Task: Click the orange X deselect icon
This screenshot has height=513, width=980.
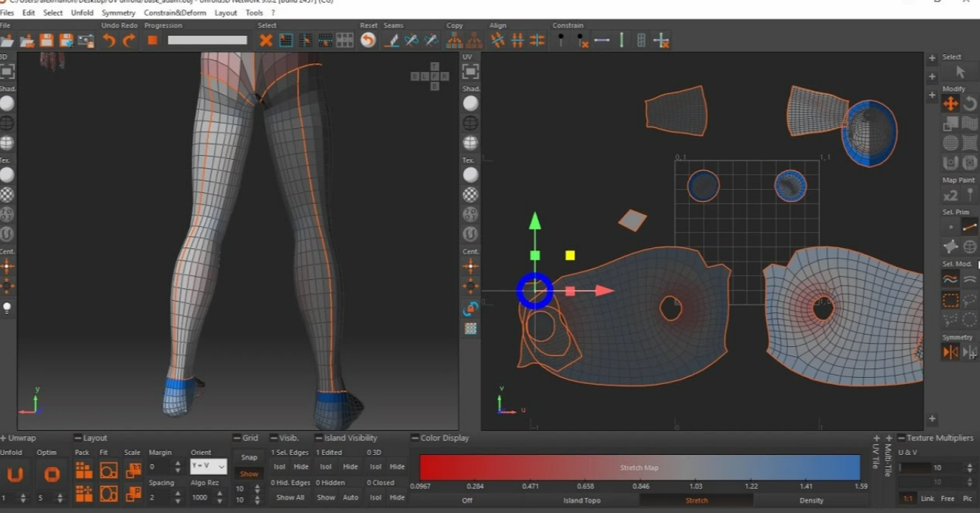Action: pos(266,40)
